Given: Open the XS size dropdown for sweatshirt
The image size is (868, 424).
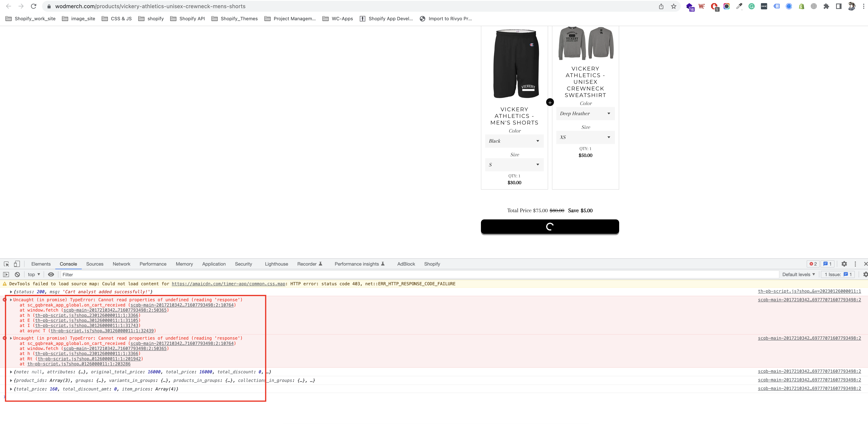Looking at the screenshot, I should (585, 137).
